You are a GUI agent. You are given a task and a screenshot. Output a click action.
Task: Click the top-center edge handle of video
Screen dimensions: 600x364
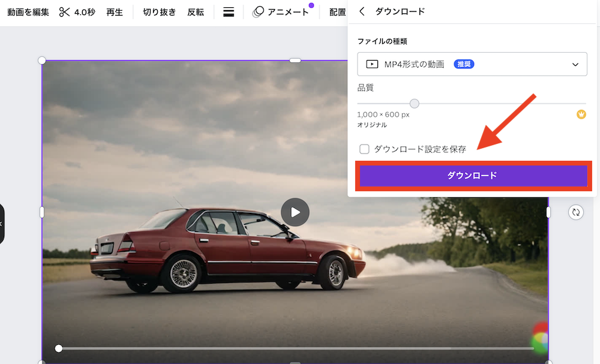[295, 61]
